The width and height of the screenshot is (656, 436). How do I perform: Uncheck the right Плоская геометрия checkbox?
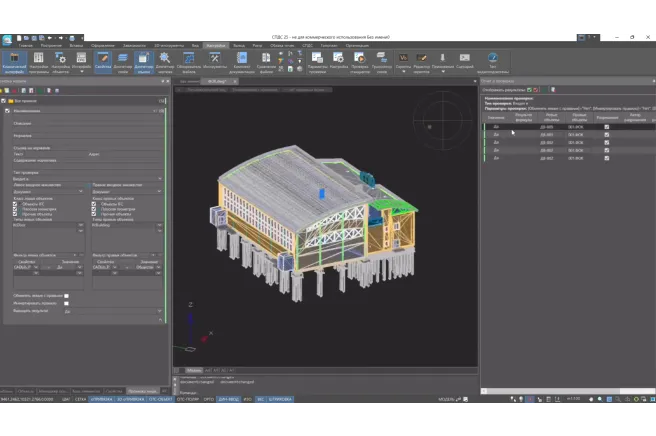tap(94, 208)
